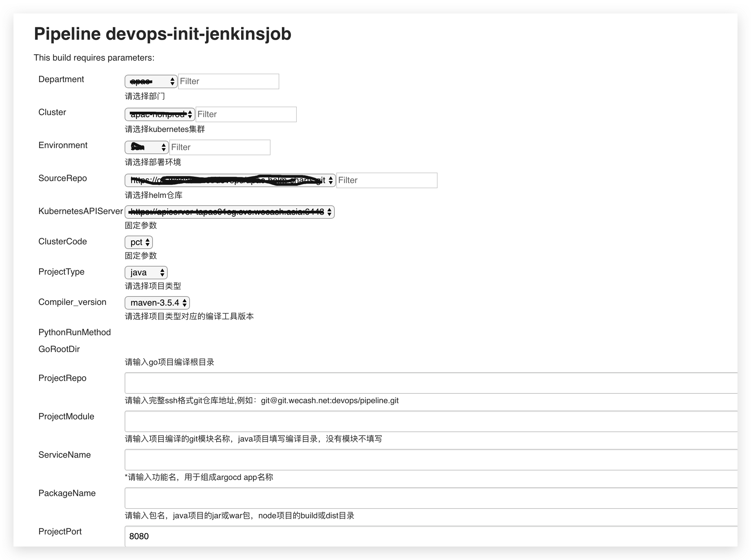Viewport: 751px width, 560px height.
Task: Open the ClusterCode pct dropdown
Action: (x=139, y=242)
